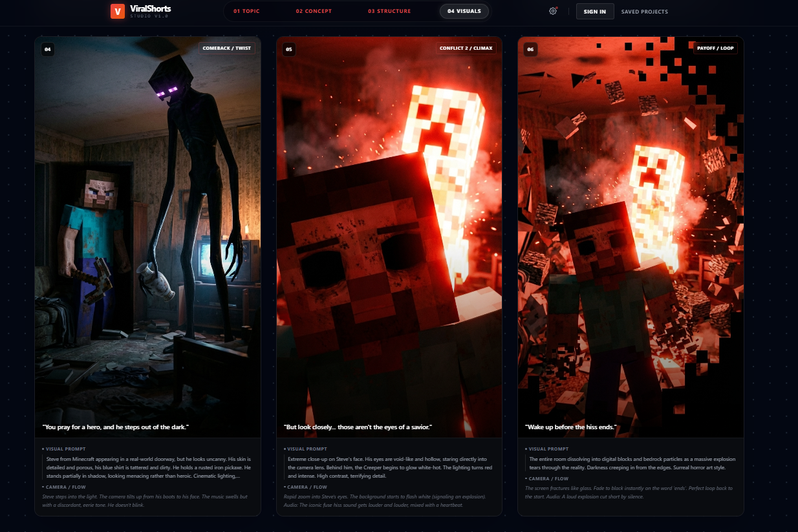Go to the 01 Topic step

(246, 11)
